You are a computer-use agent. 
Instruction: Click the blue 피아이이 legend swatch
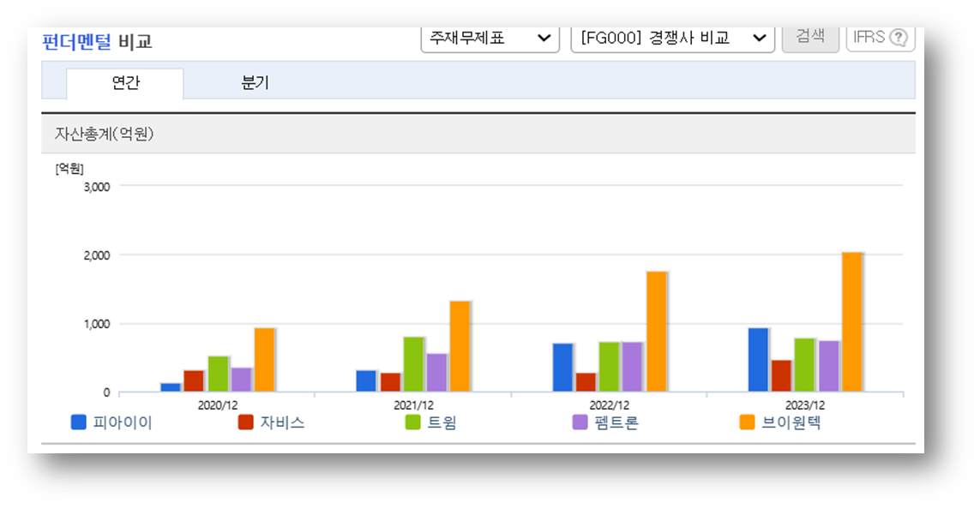(79, 422)
